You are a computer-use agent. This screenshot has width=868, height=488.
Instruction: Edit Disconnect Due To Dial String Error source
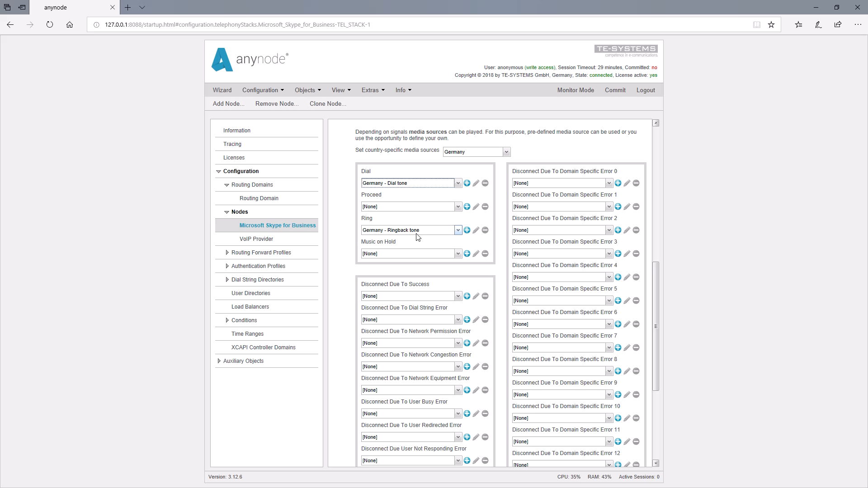click(476, 319)
